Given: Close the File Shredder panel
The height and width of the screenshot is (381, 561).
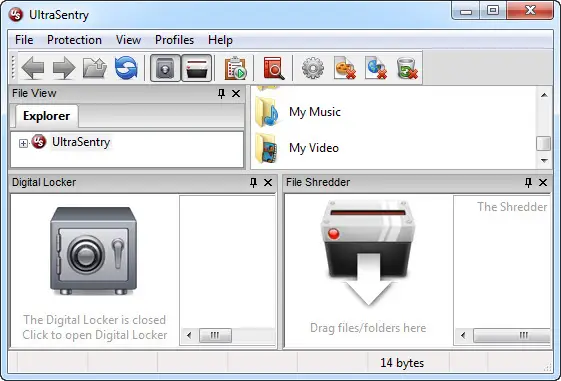Looking at the screenshot, I should pyautogui.click(x=543, y=182).
